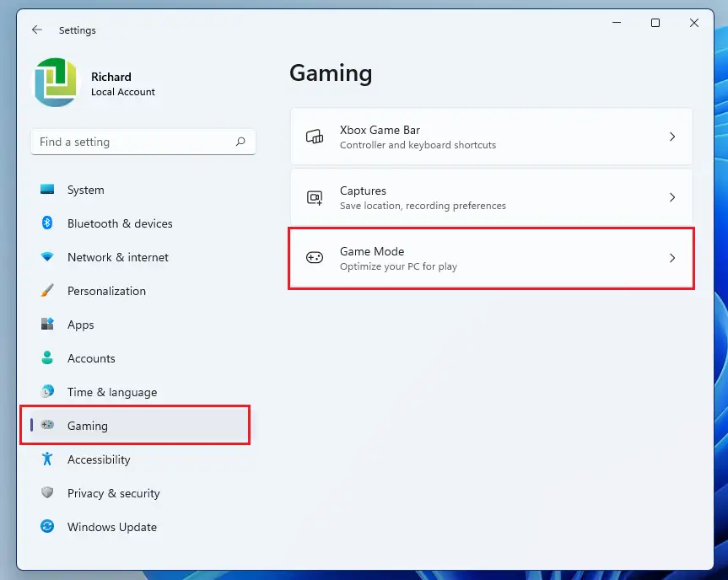Select the Network Wi-Fi icon
This screenshot has width=728, height=580.
tap(47, 256)
